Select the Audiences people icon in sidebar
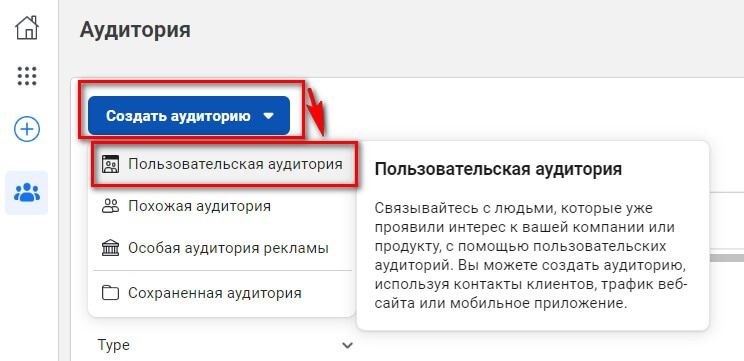 click(x=27, y=193)
